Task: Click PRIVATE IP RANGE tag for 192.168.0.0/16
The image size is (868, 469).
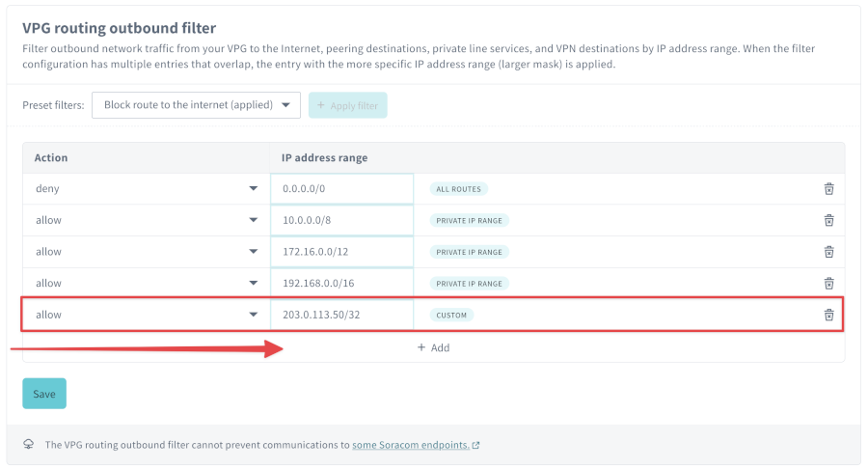Action: tap(469, 284)
